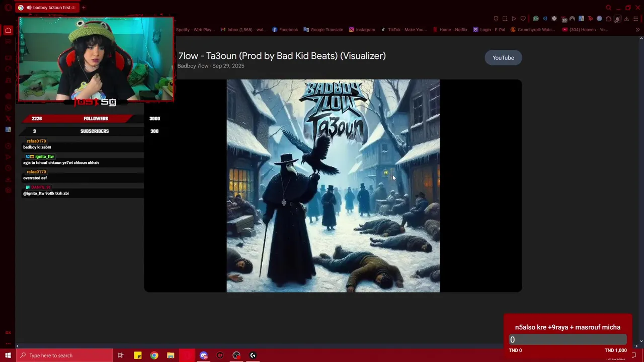644x362 pixels.
Task: Open the Login - E-Pal bookmark
Action: pos(489,30)
